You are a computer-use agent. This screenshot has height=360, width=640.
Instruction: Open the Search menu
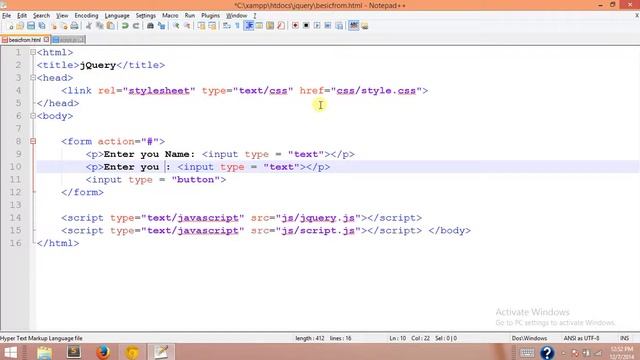coord(41,16)
